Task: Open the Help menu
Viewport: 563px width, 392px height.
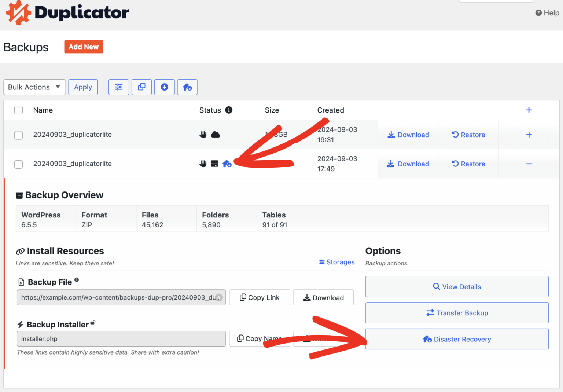Action: tap(547, 12)
